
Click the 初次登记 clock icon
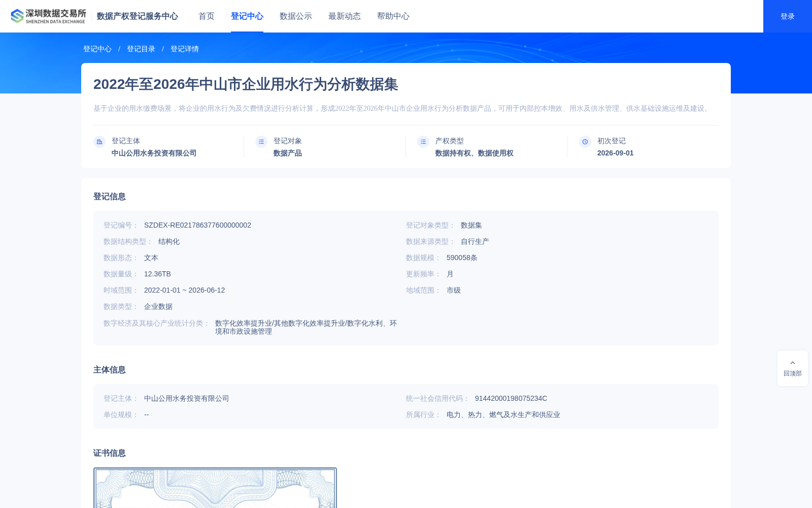(585, 142)
